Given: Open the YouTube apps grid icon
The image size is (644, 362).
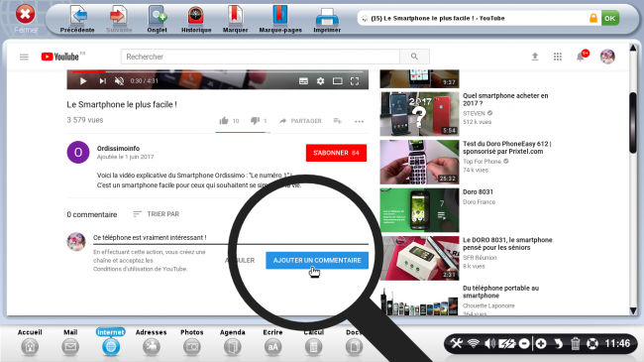Looking at the screenshot, I should [x=558, y=57].
